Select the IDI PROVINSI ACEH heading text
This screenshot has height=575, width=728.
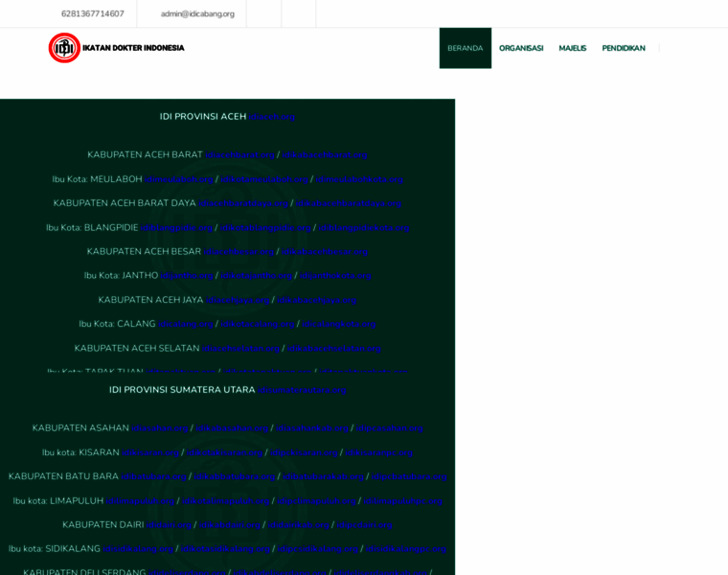(x=203, y=117)
